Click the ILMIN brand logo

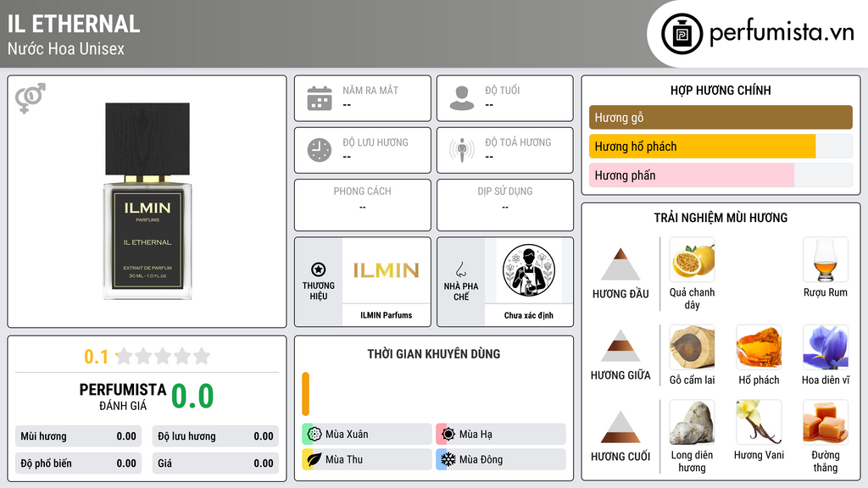pos(387,270)
